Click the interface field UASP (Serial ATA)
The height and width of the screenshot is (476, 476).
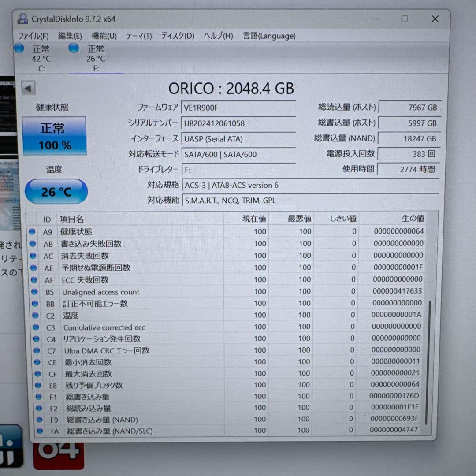click(238, 139)
